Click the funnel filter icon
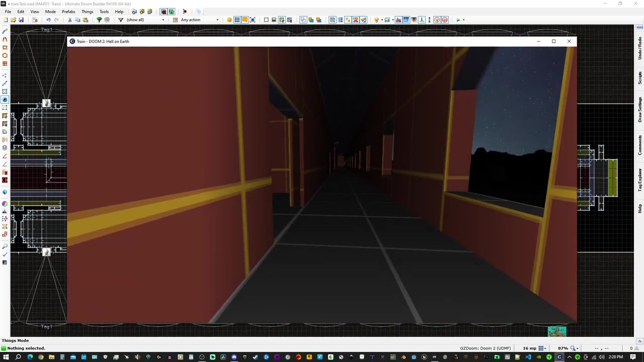 pyautogui.click(x=121, y=20)
